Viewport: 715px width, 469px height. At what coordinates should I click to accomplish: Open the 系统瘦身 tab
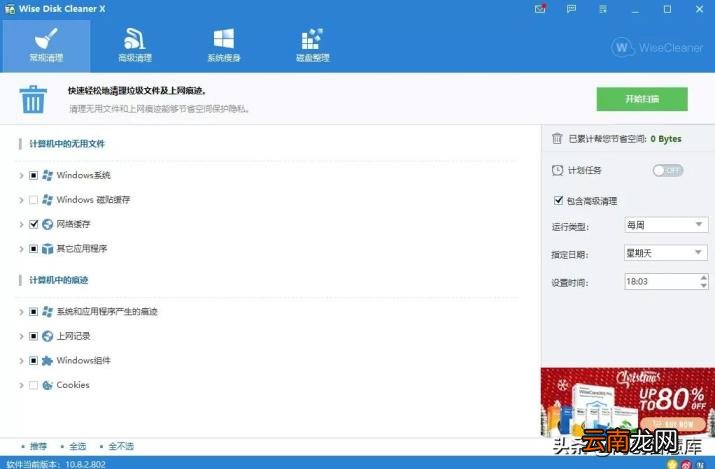224,46
